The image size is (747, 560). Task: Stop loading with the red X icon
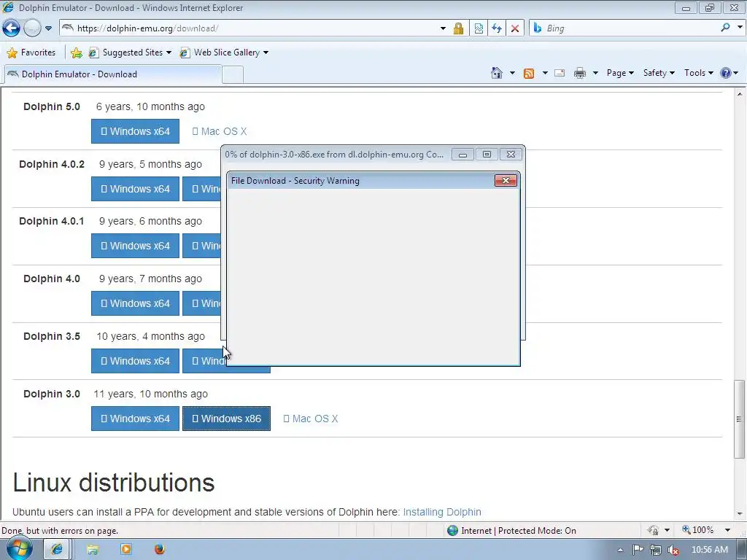click(x=515, y=28)
